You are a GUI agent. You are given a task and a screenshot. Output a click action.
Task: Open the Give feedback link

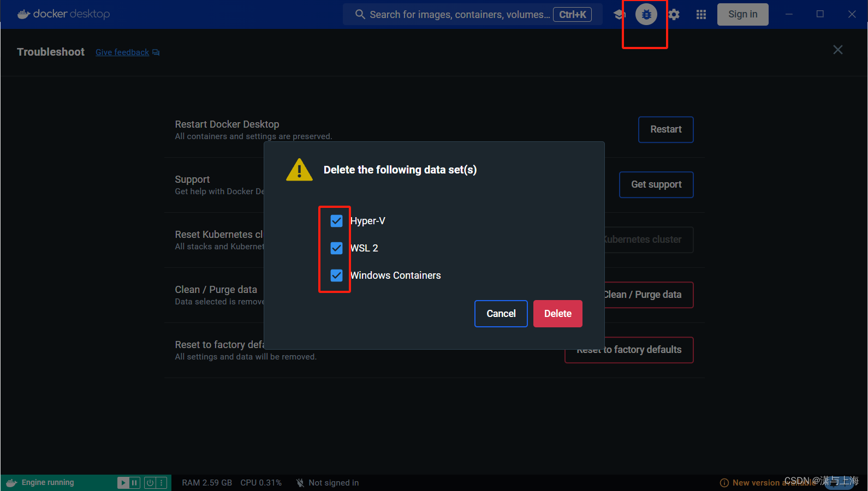tap(122, 52)
